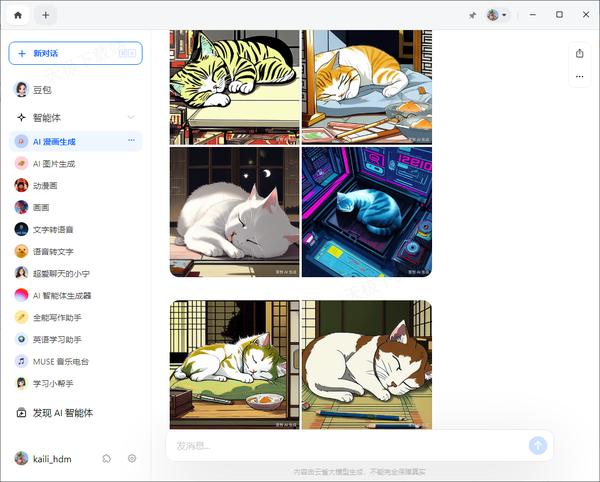600x482 pixels.
Task: Click the home tab icon
Action: point(18,15)
